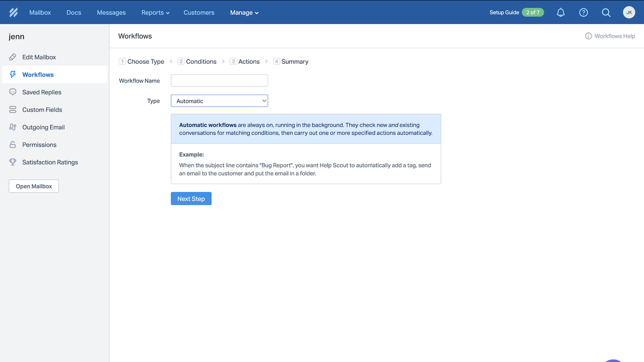Open the notifications bell
This screenshot has width=644, height=362.
[560, 13]
